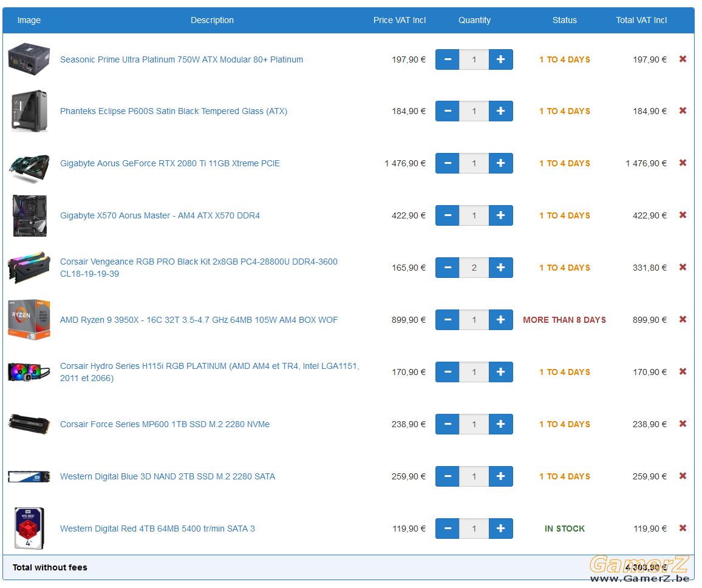Click the Corsair Hydro cooler thumbnail
This screenshot has width=702, height=588.
point(29,372)
